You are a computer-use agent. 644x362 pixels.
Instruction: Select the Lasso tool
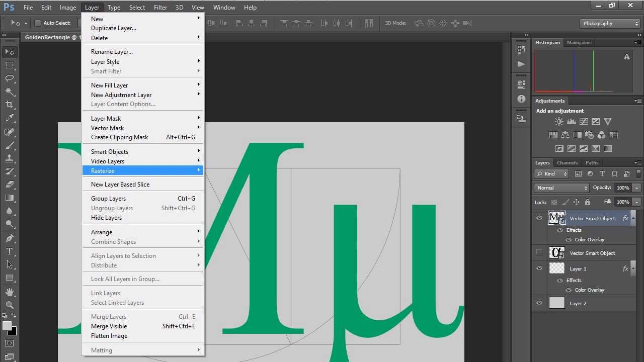click(x=10, y=78)
